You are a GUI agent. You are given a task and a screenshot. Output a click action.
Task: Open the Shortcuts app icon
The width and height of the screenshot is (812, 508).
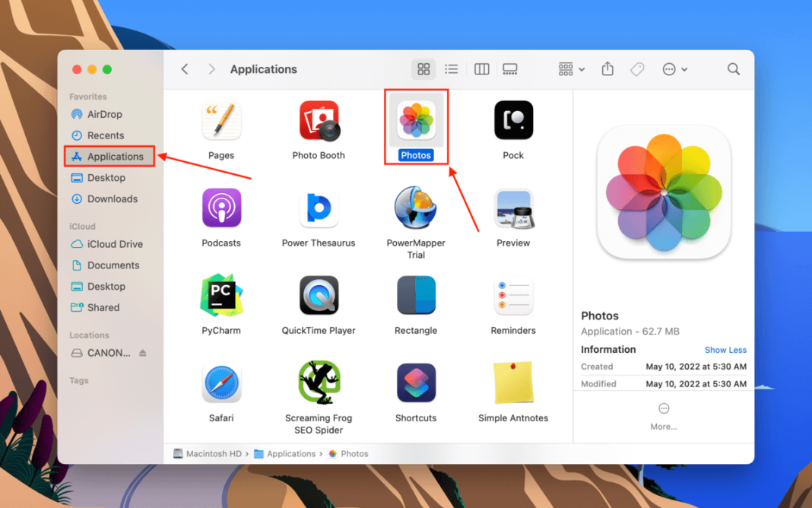[x=416, y=383]
